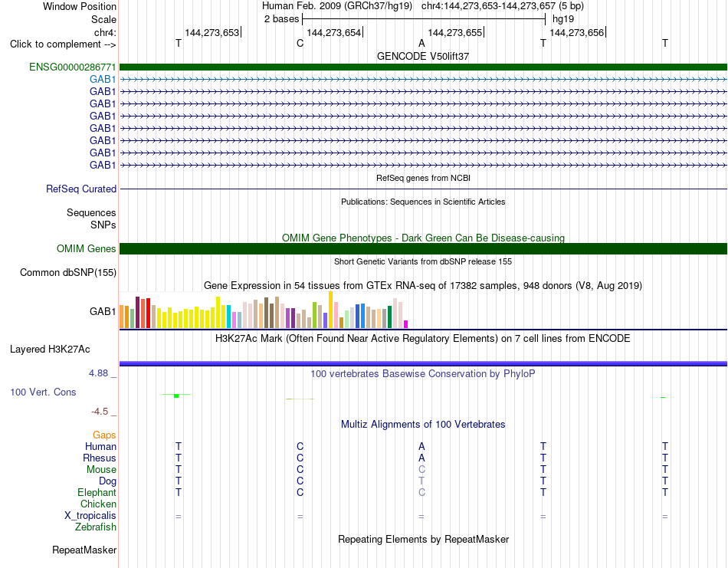Image resolution: width=728 pixels, height=568 pixels.
Task: Click the GENCODE V50lift37 track title
Action: pyautogui.click(x=423, y=56)
